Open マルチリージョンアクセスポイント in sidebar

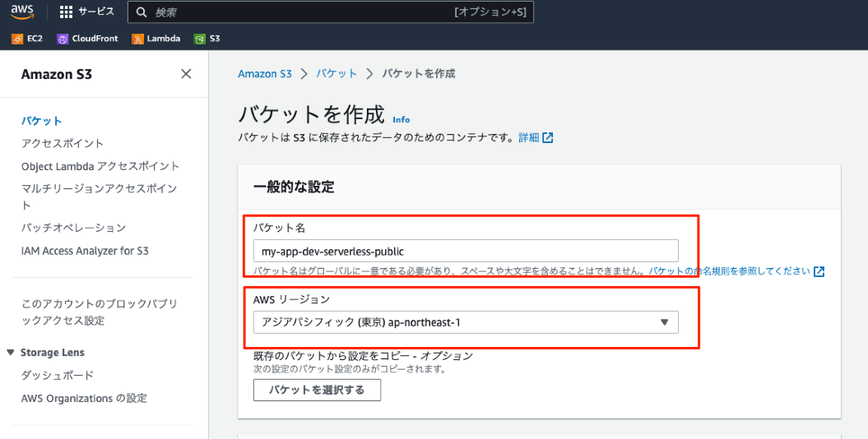[99, 196]
